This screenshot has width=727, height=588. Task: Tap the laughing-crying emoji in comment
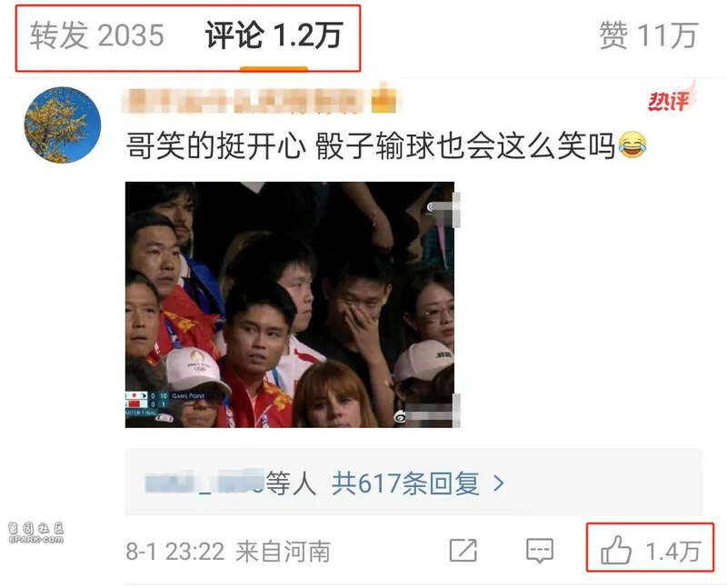(632, 145)
